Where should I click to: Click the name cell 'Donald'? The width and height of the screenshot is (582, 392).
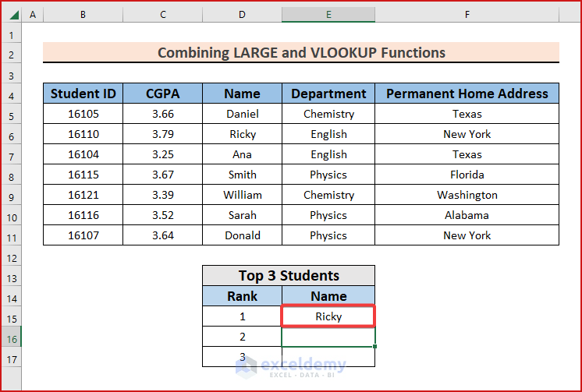tap(242, 235)
